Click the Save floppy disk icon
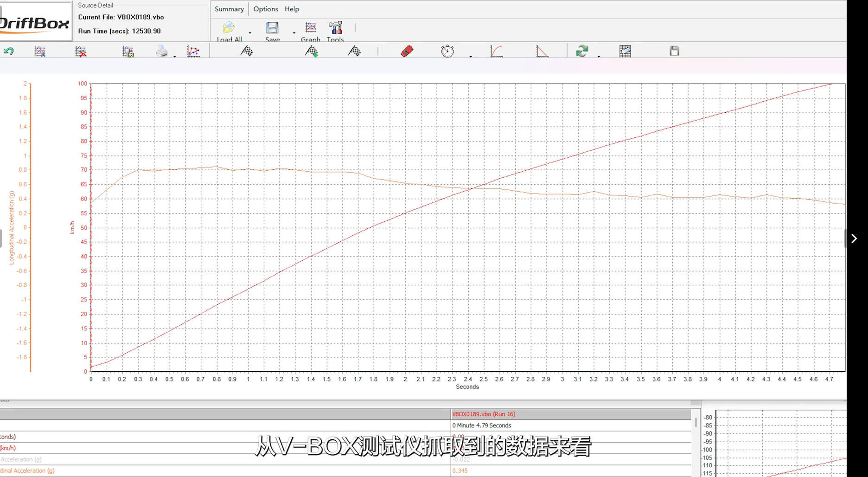Screen dimensions: 868x477 pos(272,29)
